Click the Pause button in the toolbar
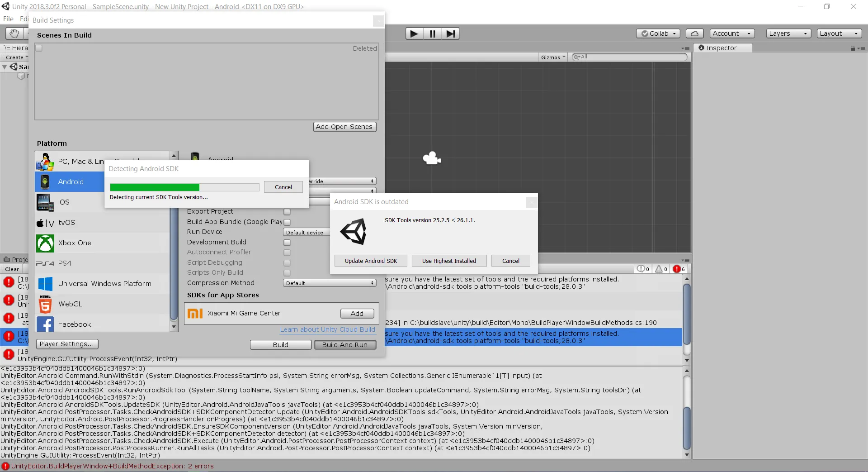The image size is (868, 472). [433, 33]
